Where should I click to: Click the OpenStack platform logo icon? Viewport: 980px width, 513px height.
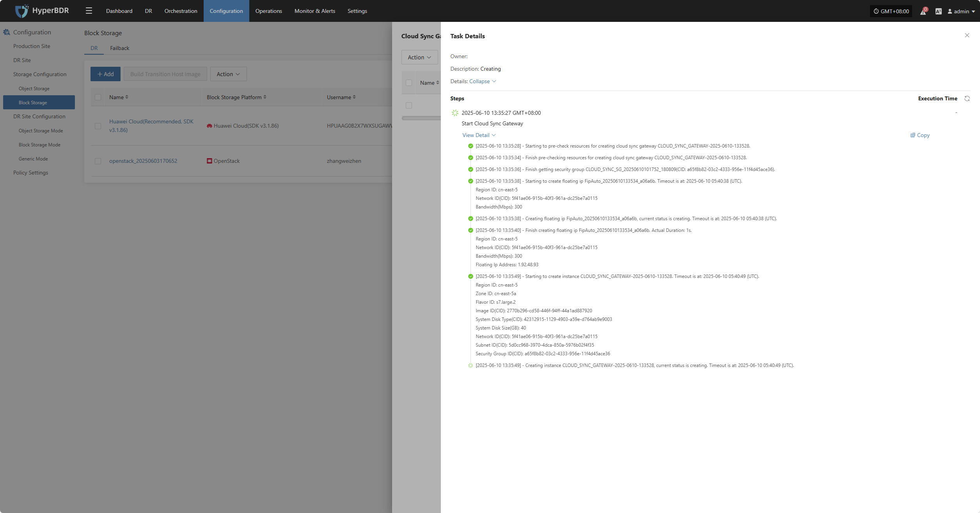coord(209,161)
